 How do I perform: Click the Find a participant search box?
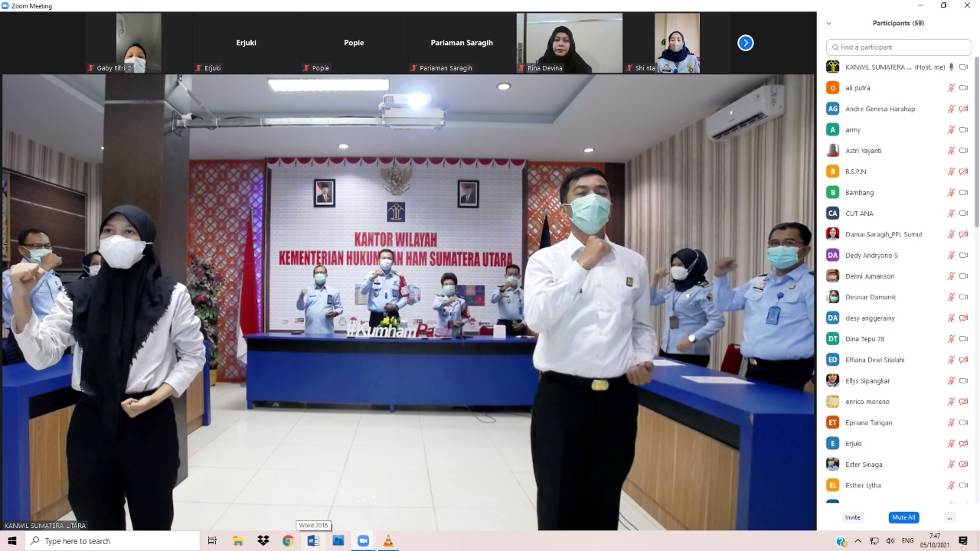899,47
